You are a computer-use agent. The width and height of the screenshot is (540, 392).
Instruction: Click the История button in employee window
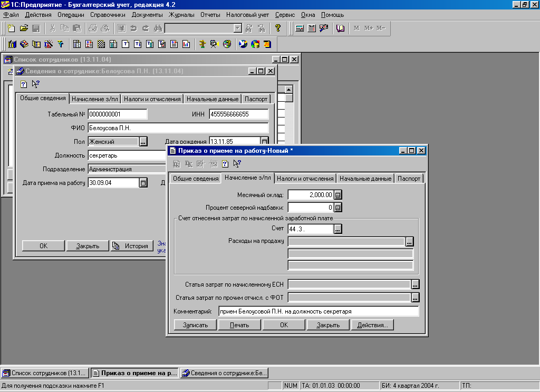tap(131, 246)
